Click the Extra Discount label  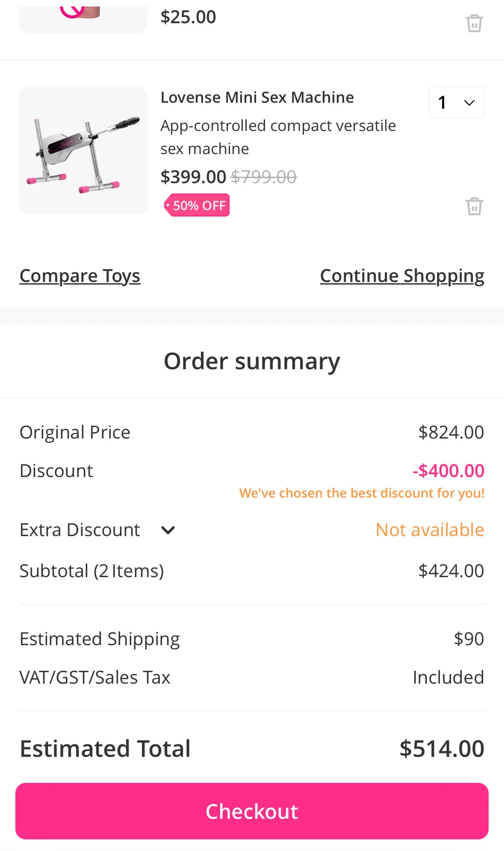pos(80,530)
